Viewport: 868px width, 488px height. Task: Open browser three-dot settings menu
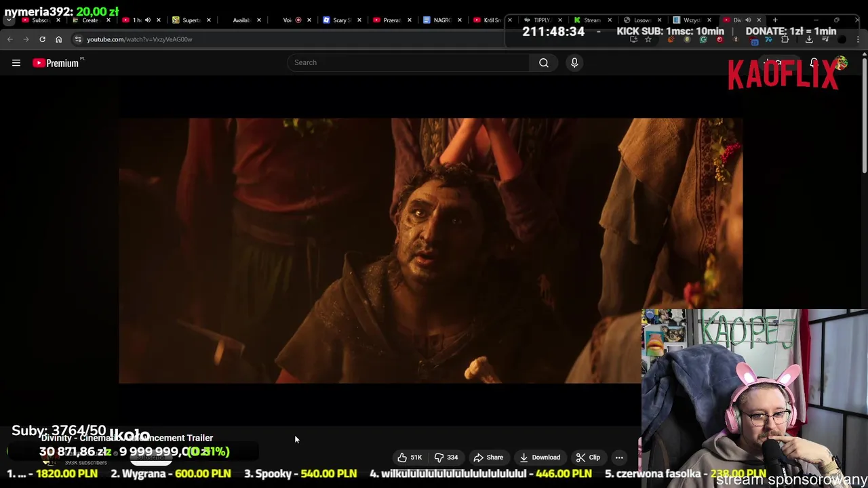click(858, 39)
